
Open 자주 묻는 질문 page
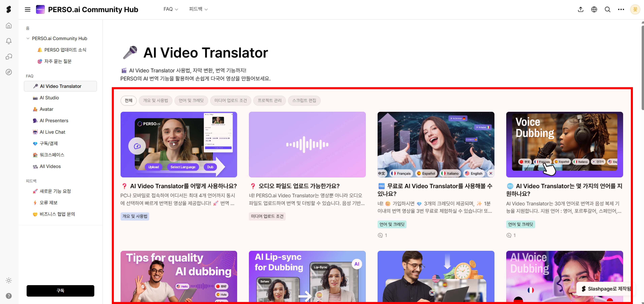pos(54,61)
